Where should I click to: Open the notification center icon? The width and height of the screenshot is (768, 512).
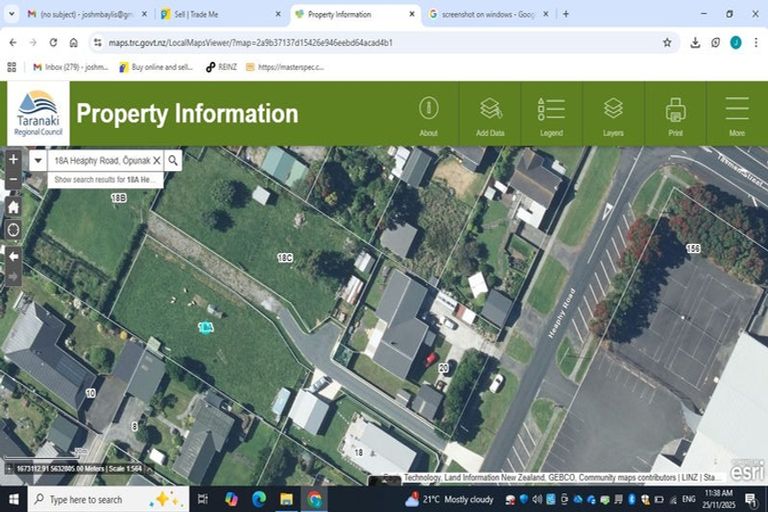click(x=751, y=499)
